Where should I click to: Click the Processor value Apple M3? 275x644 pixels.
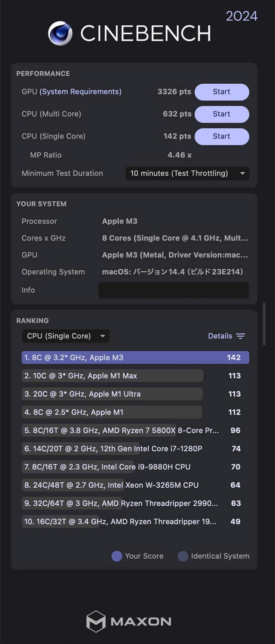pos(119,222)
